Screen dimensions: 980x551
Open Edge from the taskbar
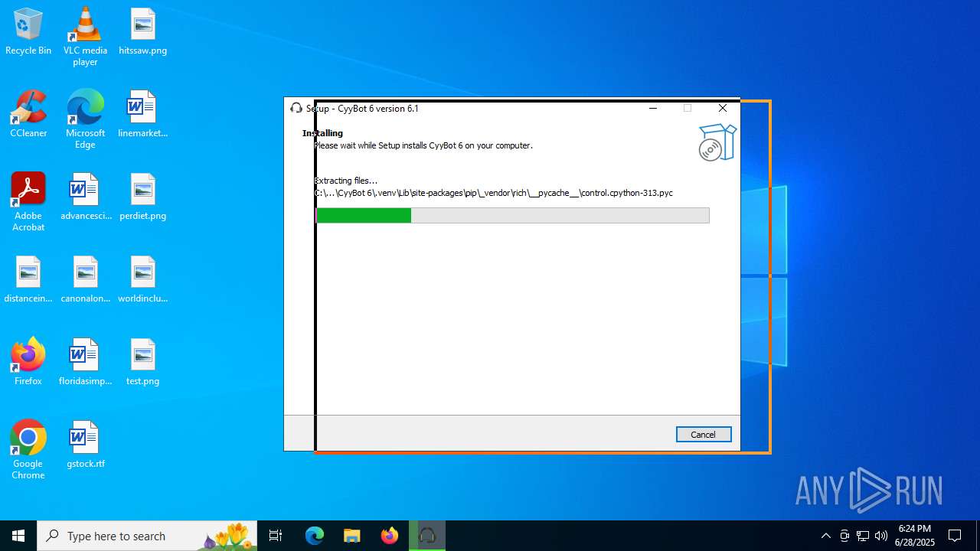[x=315, y=536]
